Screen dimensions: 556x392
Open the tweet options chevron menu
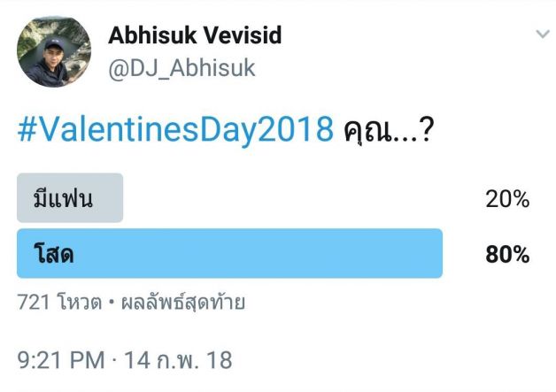point(543,35)
